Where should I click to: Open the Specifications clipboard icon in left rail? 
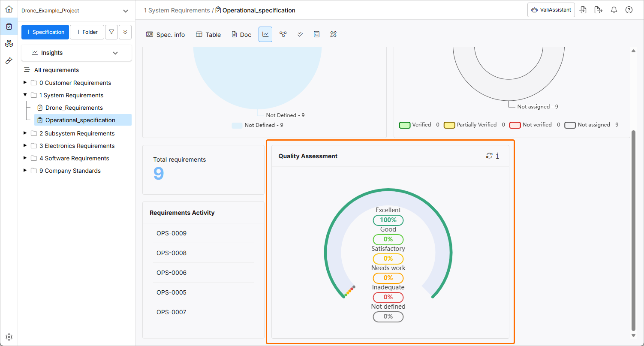pos(9,26)
